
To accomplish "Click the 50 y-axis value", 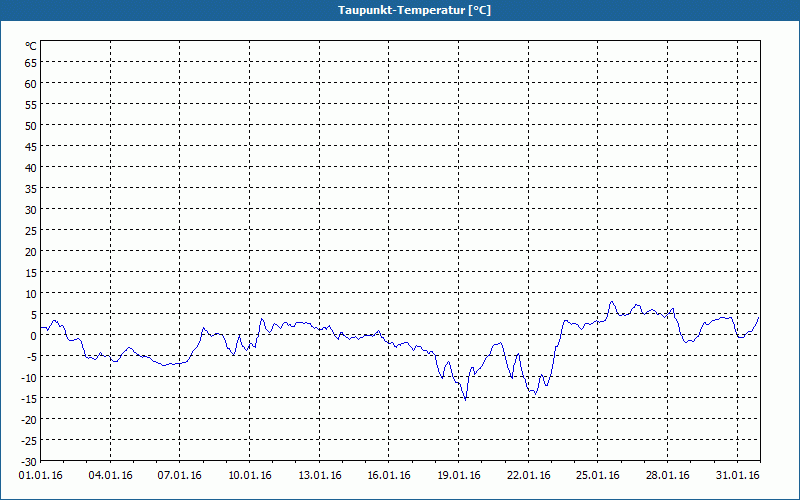I will pos(31,126).
